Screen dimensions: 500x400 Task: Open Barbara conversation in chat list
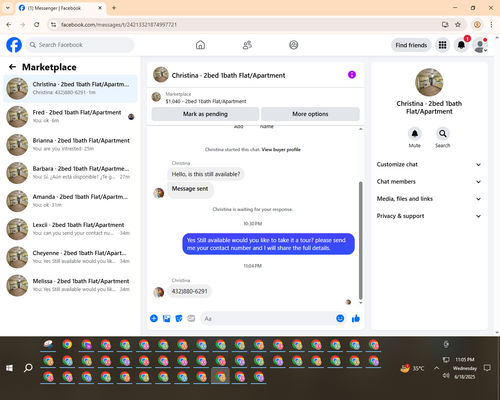(x=70, y=173)
